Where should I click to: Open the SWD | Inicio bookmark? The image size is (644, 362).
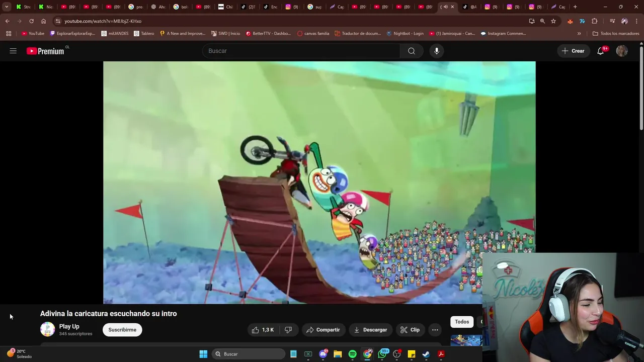tap(225, 34)
